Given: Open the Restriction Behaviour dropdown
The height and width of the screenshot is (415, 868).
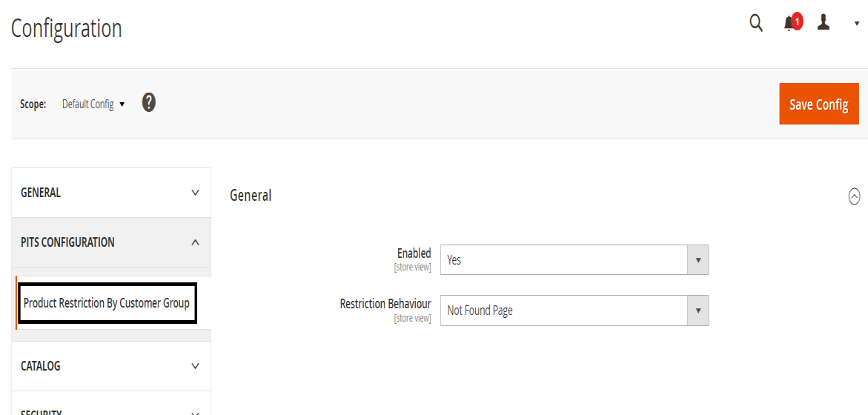Looking at the screenshot, I should (x=564, y=311).
